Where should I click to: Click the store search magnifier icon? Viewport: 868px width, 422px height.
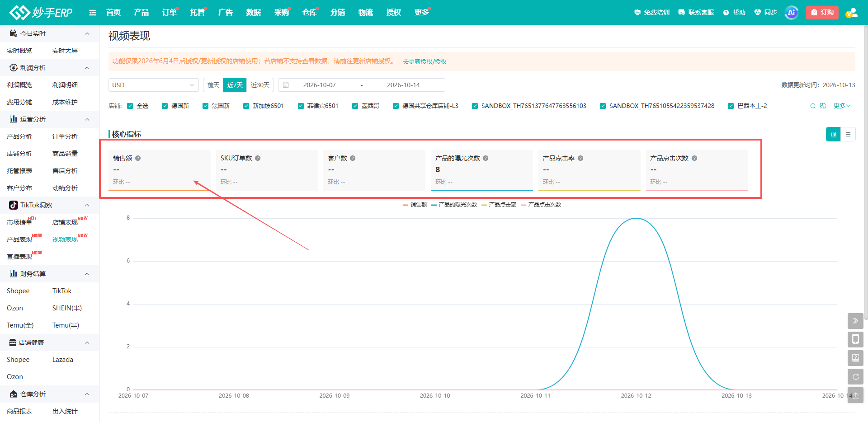tap(813, 106)
